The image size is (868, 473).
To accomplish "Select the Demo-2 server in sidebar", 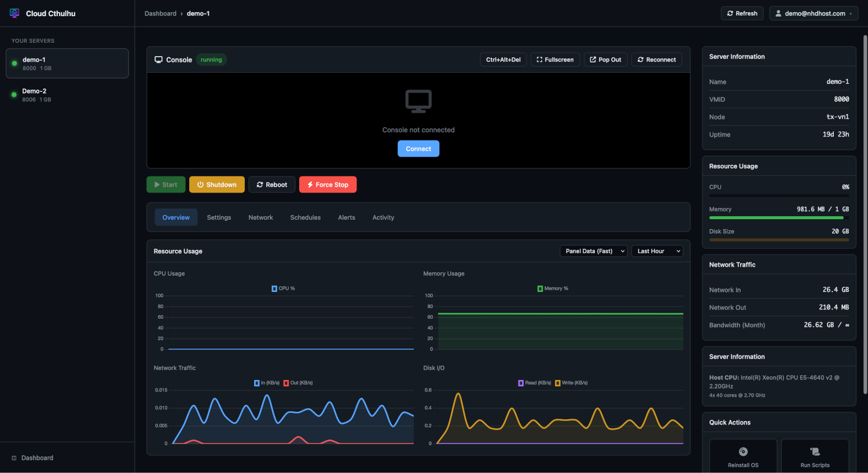I will pos(67,94).
